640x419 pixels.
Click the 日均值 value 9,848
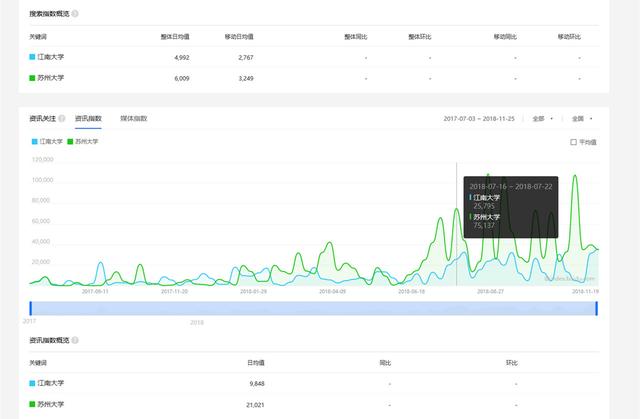(x=257, y=384)
